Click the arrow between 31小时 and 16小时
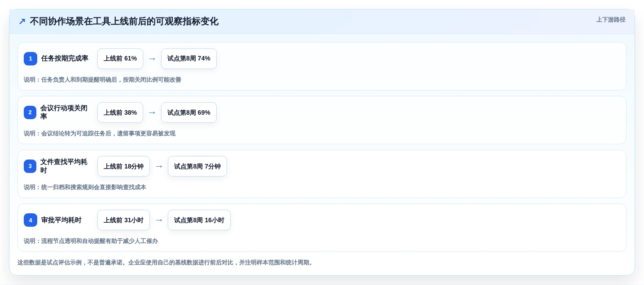Viewport: 644px width, 285px height. coord(159,220)
